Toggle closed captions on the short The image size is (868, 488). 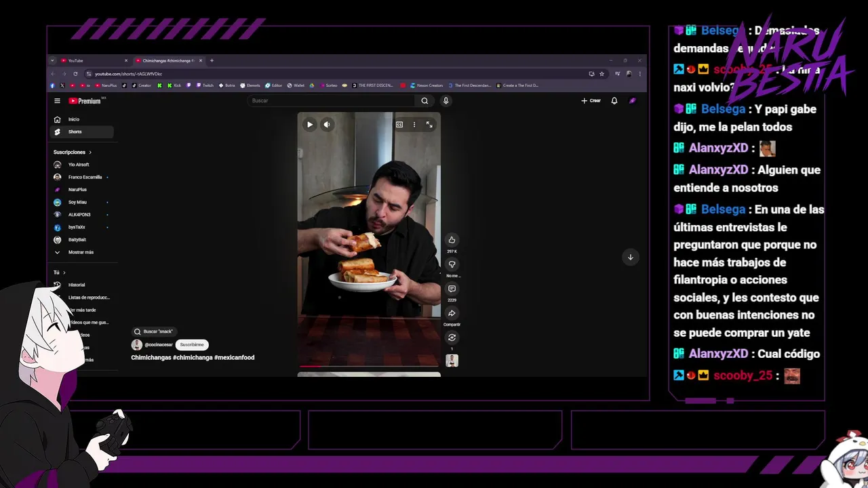tap(399, 125)
